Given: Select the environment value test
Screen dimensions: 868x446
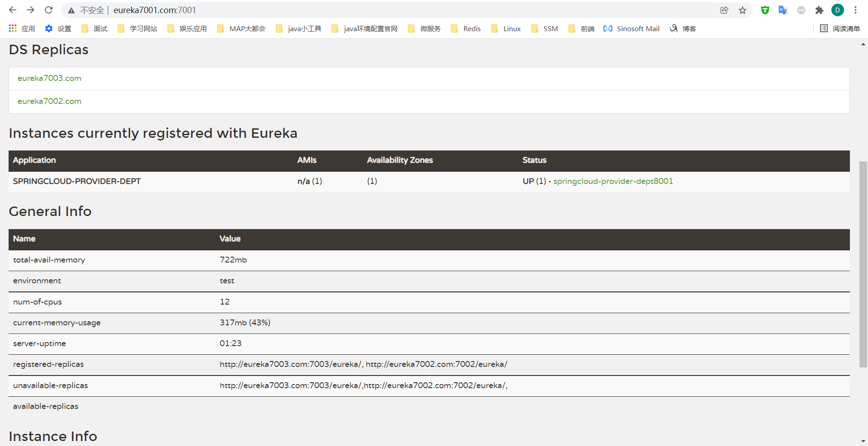Looking at the screenshot, I should point(227,281).
